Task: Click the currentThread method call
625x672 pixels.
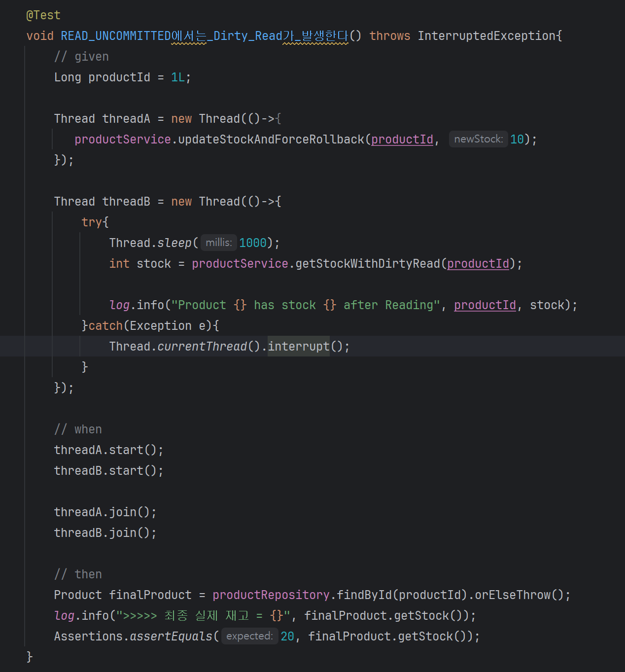Action: [202, 347]
